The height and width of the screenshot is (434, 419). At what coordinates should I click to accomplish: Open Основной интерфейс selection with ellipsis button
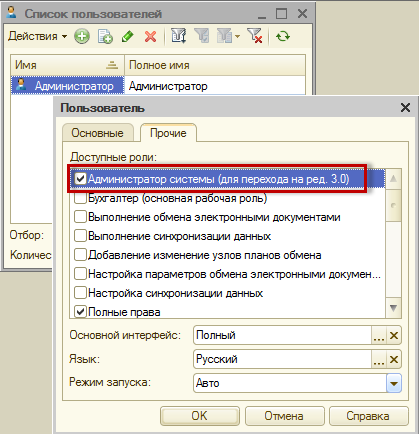pos(379,335)
